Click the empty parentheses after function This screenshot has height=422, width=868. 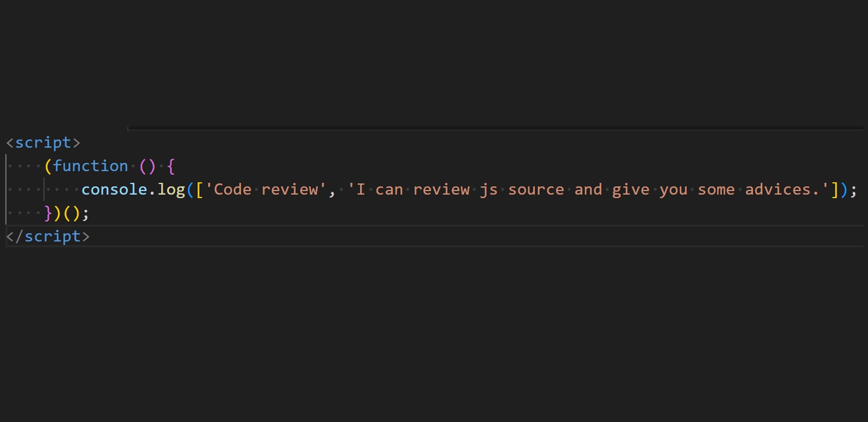tap(147, 166)
